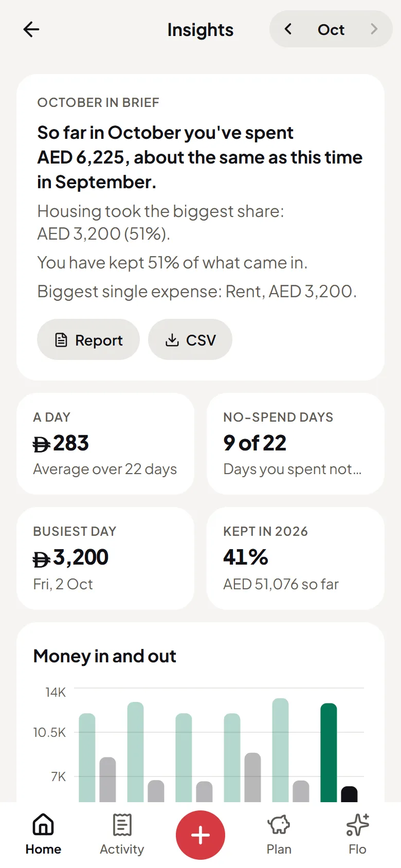Open the Flo sparkle icon
Image resolution: width=401 pixels, height=868 pixels.
[357, 824]
